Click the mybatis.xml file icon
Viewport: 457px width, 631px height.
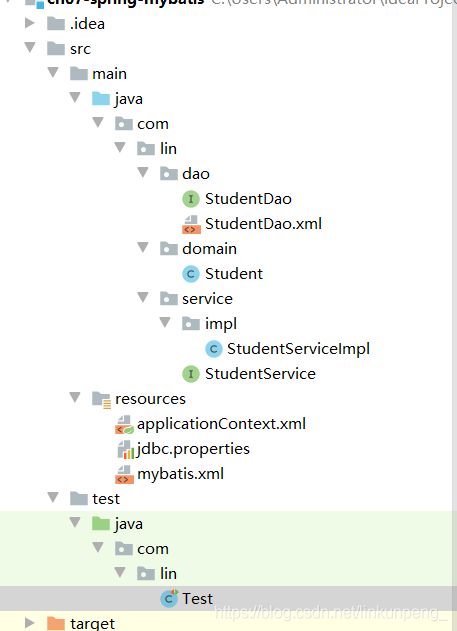point(124,474)
